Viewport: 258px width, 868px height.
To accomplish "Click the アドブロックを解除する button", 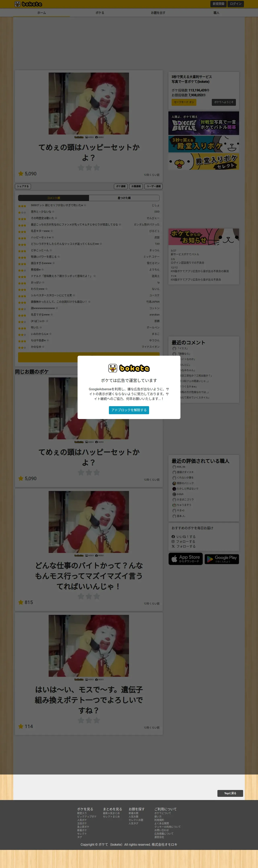I will (x=129, y=410).
